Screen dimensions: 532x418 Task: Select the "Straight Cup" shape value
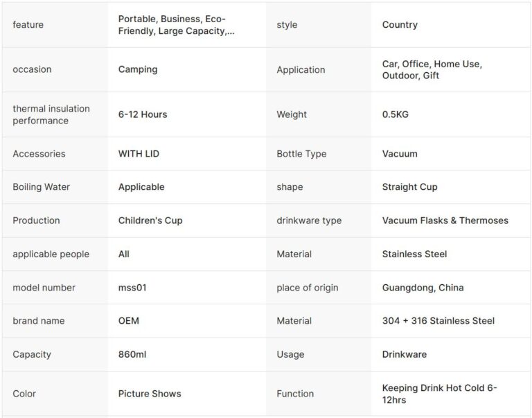click(x=409, y=187)
